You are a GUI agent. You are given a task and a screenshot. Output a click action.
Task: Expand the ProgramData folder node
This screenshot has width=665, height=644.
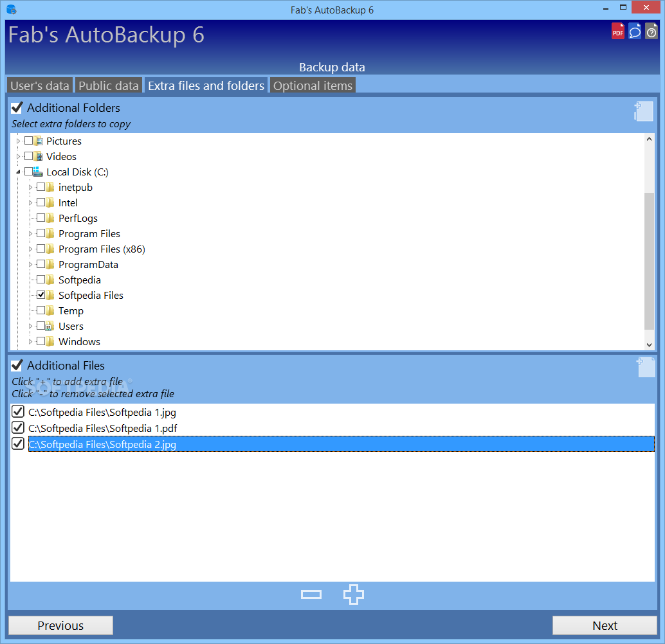pyautogui.click(x=30, y=265)
